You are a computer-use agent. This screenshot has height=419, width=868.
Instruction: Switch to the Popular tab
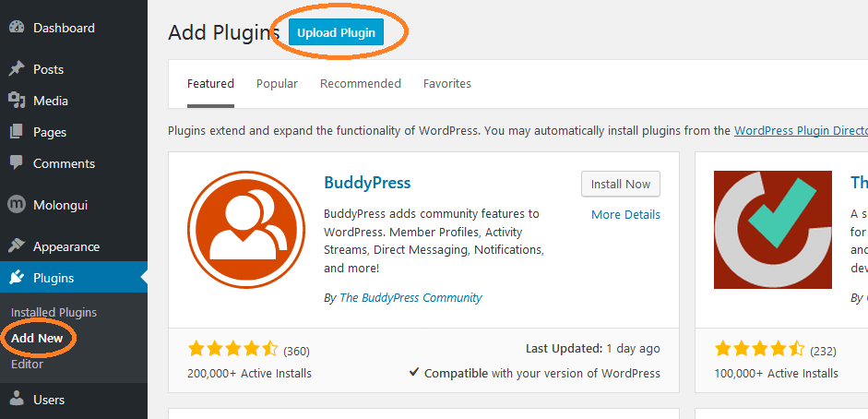point(277,84)
